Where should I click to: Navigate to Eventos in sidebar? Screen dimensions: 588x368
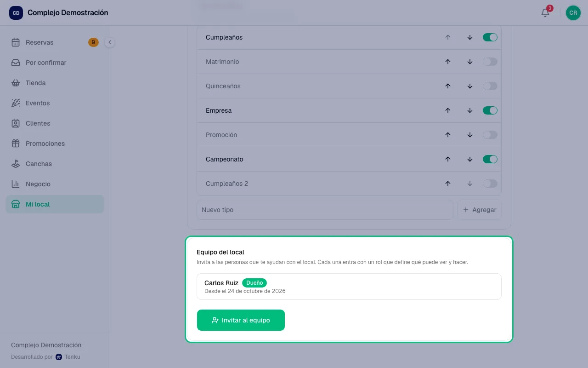(x=55, y=103)
